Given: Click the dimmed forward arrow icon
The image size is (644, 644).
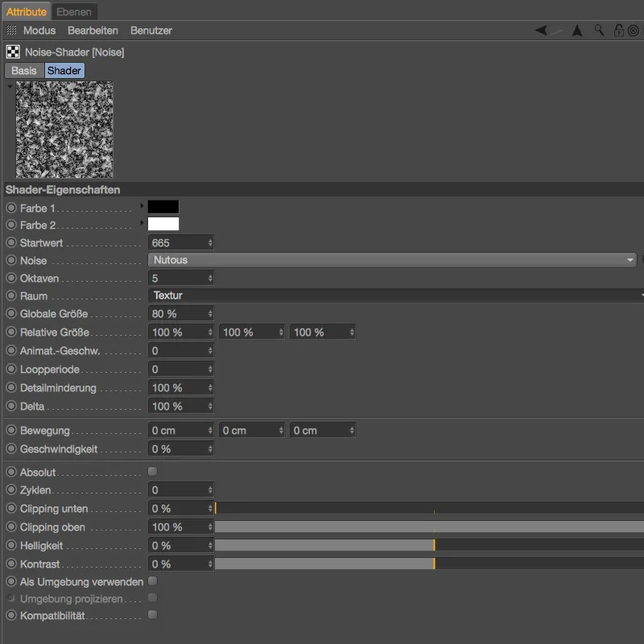Looking at the screenshot, I should click(x=555, y=31).
